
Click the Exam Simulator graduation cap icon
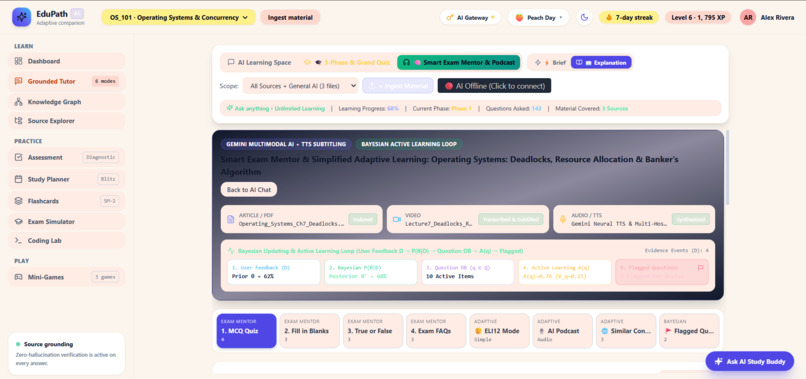19,222
